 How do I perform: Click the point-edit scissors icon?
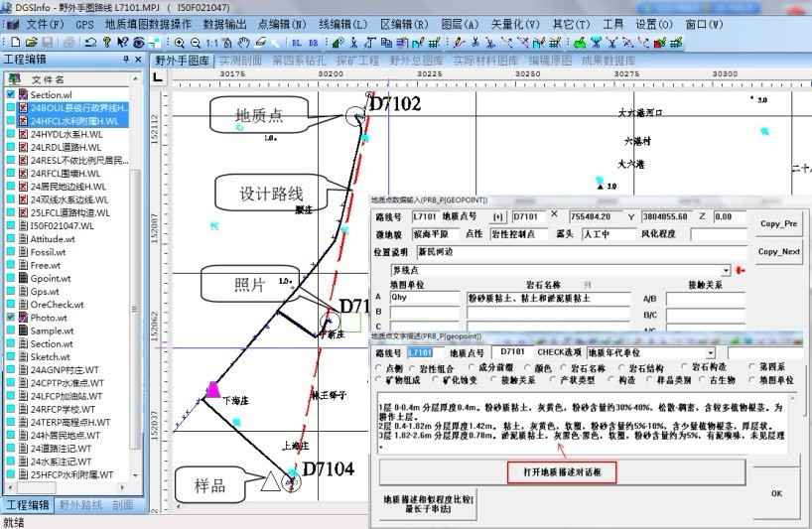(353, 43)
